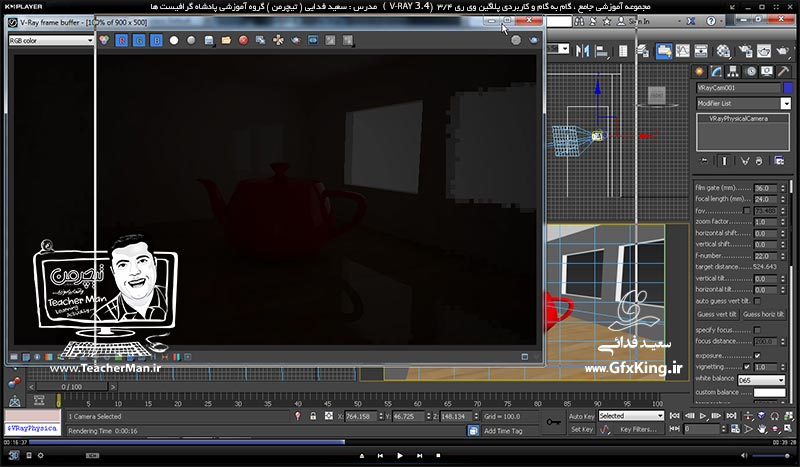Click the Auto Key button
Screen dimensions: 800x467
(x=582, y=416)
